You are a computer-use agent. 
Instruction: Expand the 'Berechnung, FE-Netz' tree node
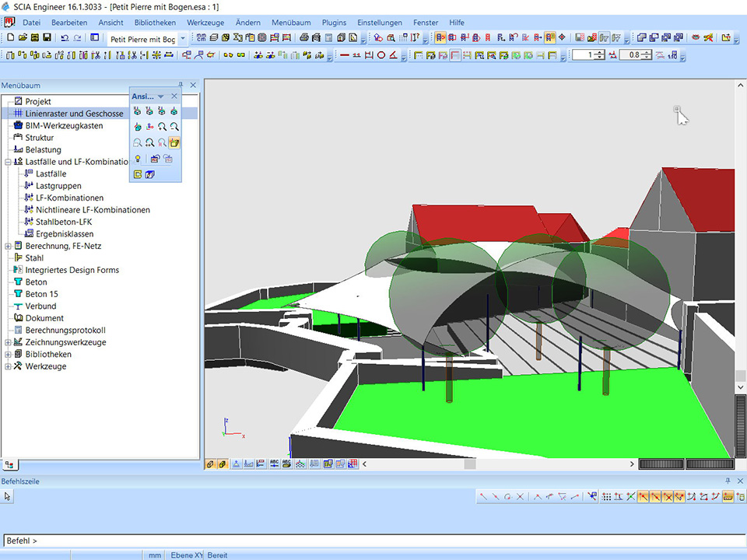pyautogui.click(x=8, y=246)
